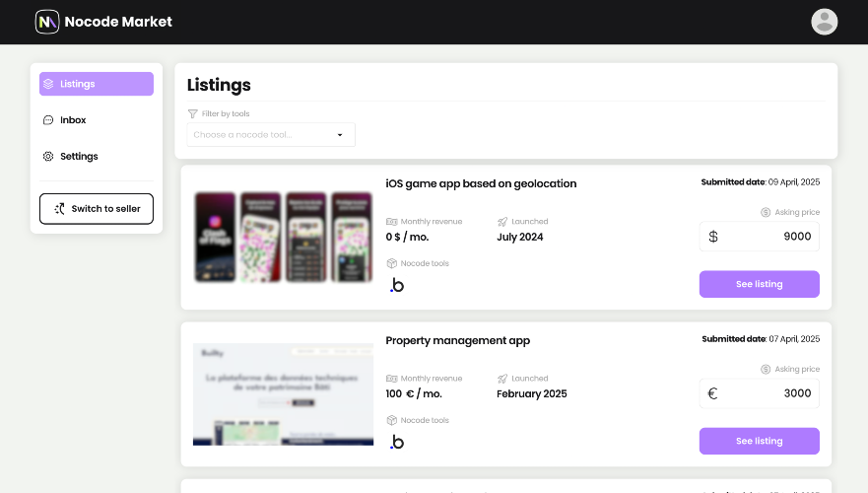
Task: Click the Filter by tools label
Action: pyautogui.click(x=226, y=113)
